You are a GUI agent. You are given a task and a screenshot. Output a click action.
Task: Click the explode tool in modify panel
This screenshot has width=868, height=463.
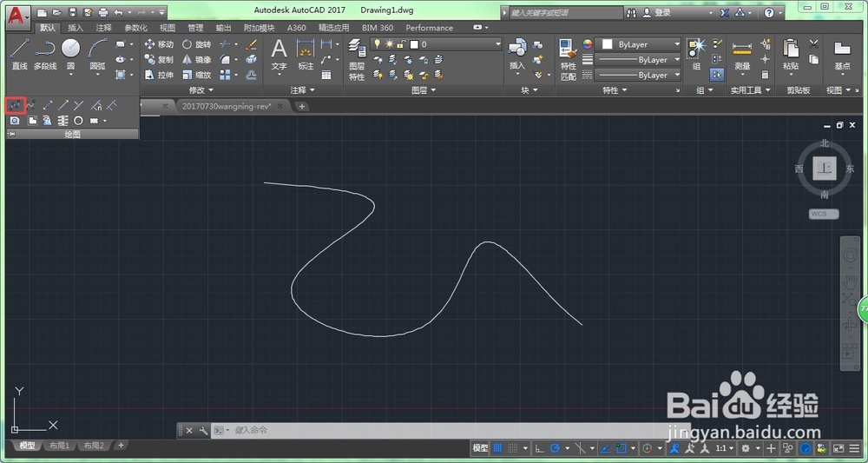click(252, 59)
